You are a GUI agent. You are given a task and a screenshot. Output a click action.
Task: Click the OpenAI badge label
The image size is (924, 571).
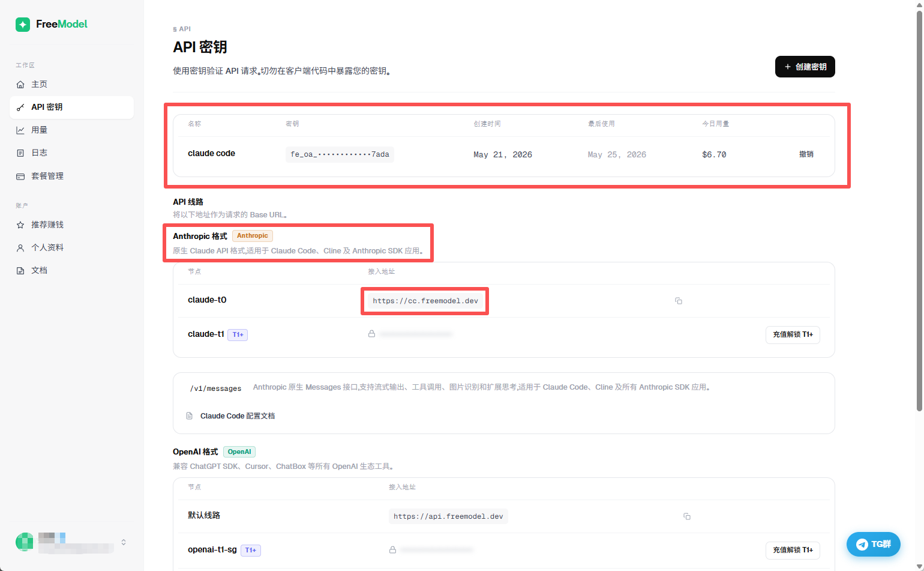[239, 452]
